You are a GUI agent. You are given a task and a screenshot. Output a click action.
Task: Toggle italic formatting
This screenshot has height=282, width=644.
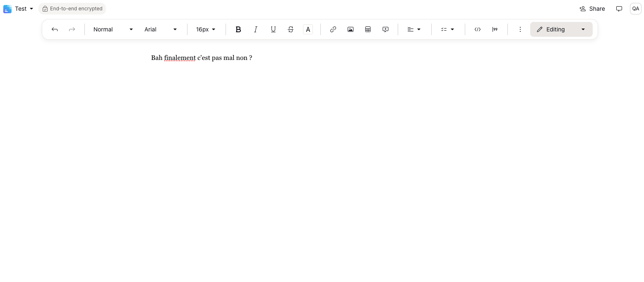[x=255, y=29]
